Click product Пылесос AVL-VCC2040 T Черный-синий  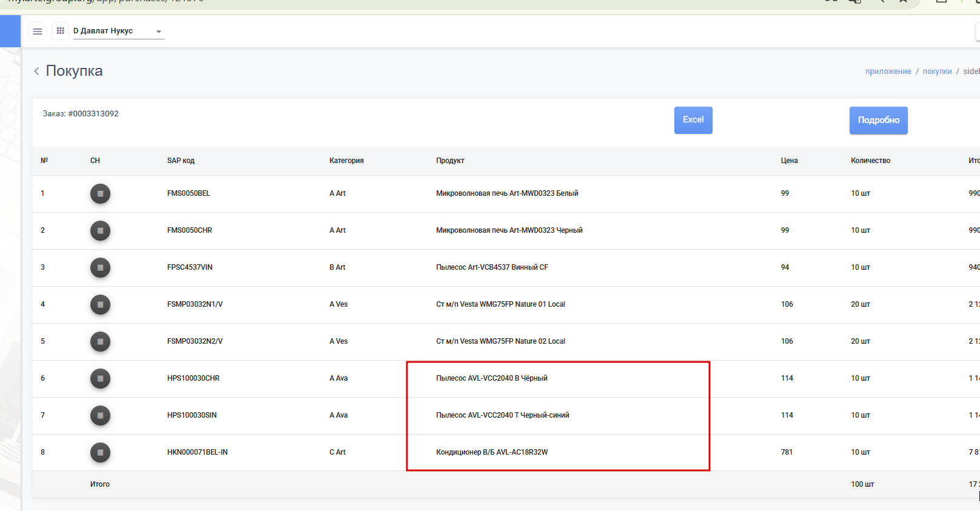pos(503,415)
